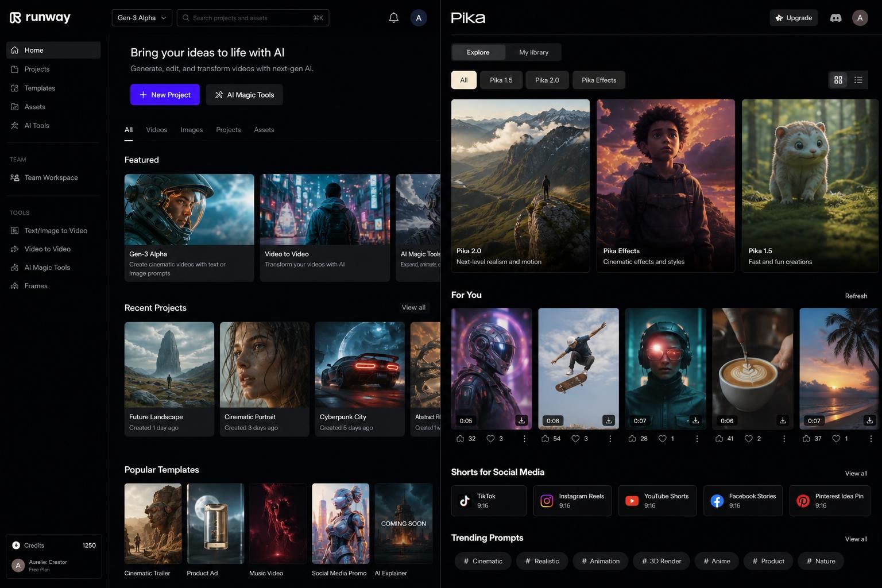View all Recent Projects
The image size is (882, 588).
coord(413,307)
